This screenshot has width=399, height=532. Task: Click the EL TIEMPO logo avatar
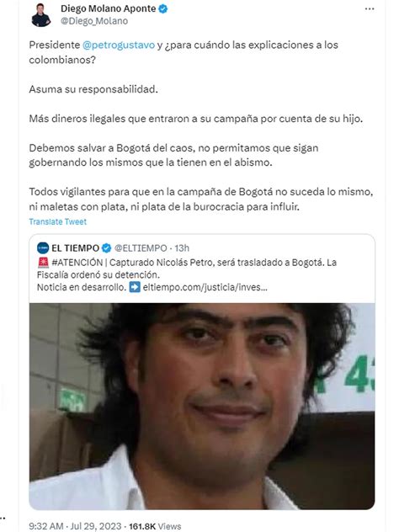pos(43,248)
